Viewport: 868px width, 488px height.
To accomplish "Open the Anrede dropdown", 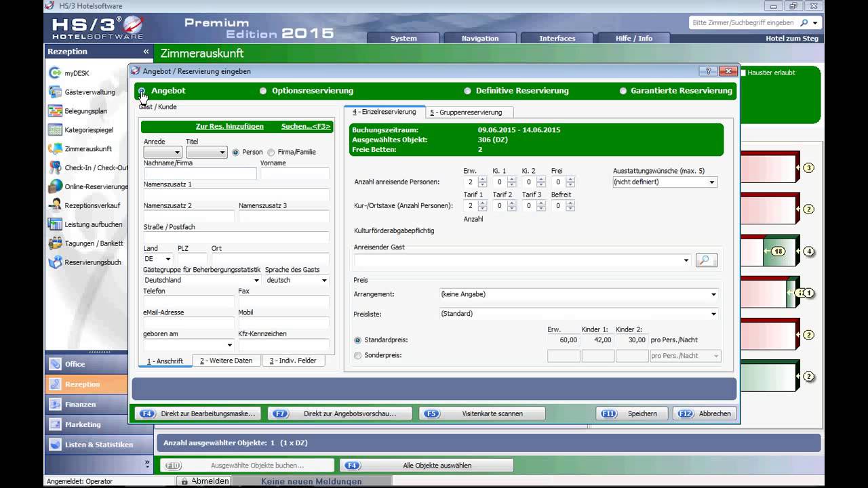I will click(163, 152).
